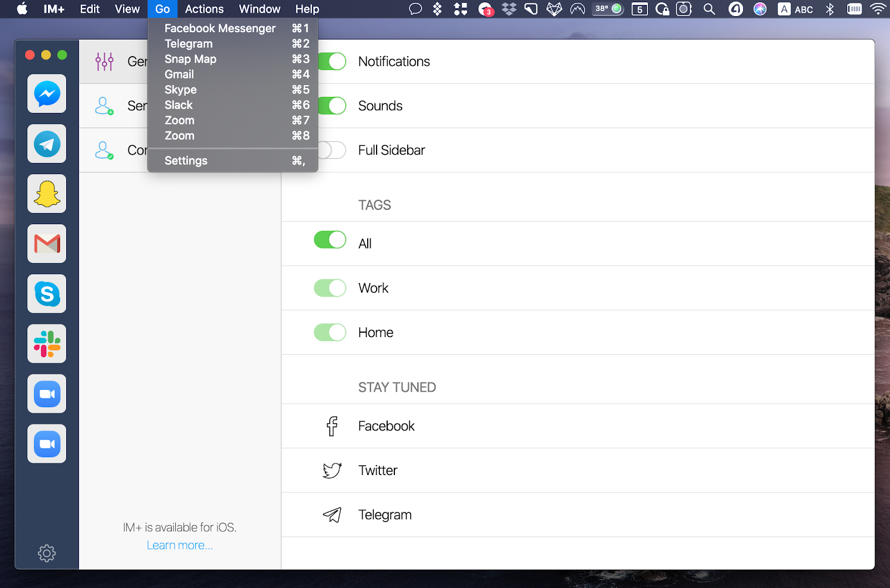Select Slack from the Go menu

point(178,105)
